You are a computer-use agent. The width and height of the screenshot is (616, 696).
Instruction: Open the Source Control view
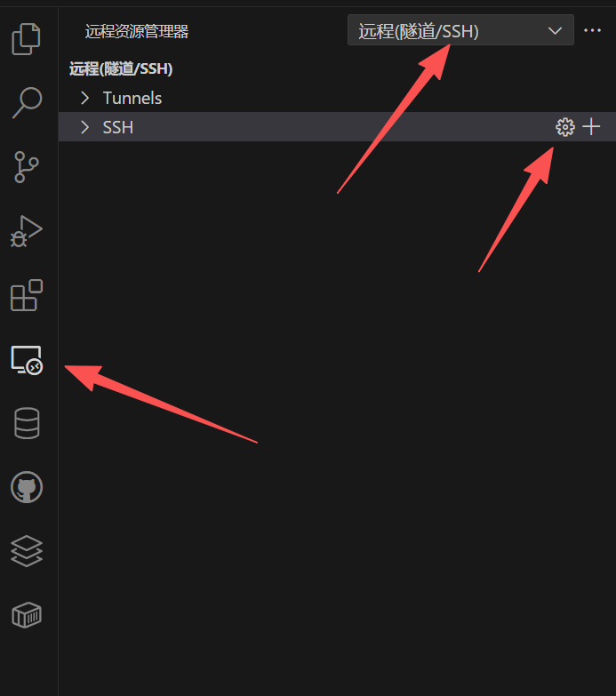point(27,167)
